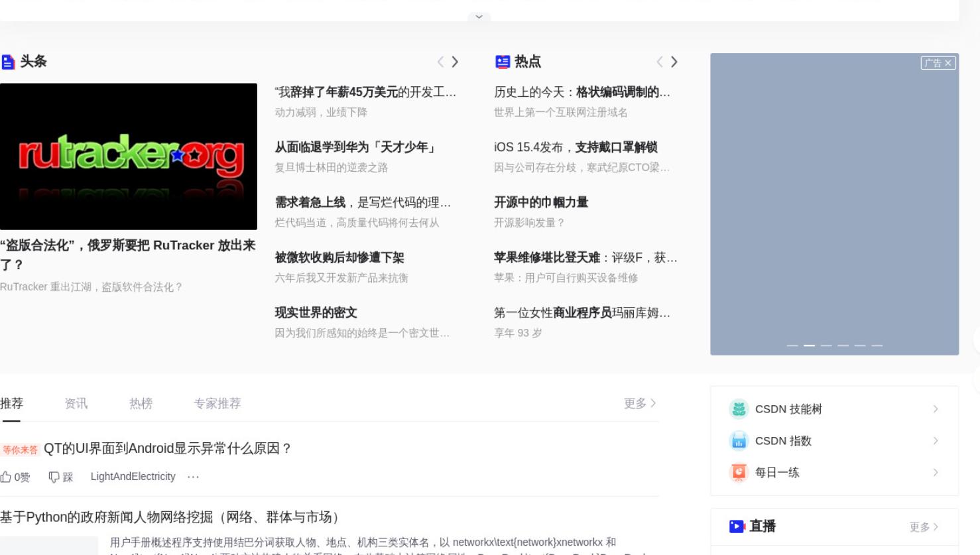The width and height of the screenshot is (980, 555).
Task: Click subtitle 开源影响发量？
Action: pyautogui.click(x=530, y=223)
